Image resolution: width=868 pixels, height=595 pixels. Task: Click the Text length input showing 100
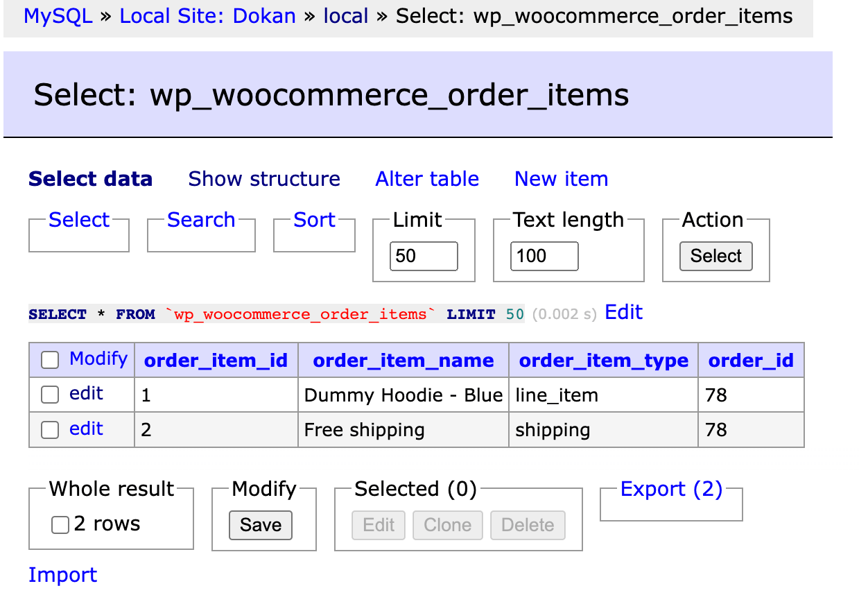(x=544, y=256)
